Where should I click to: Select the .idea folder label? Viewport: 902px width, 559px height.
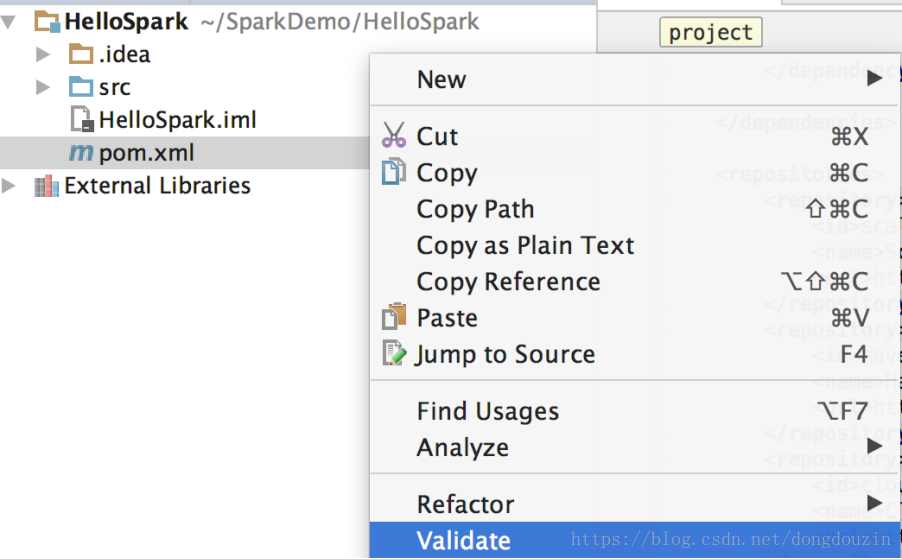click(124, 55)
